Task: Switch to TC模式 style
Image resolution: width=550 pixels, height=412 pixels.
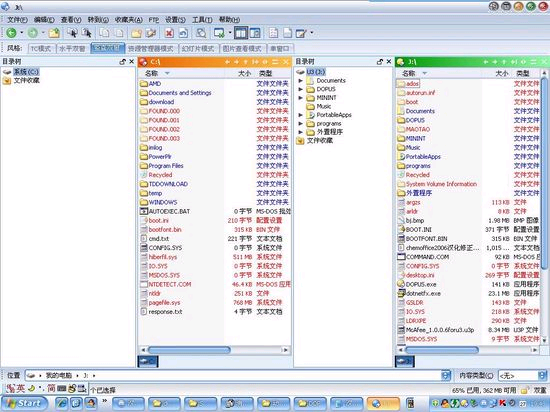Action: (x=41, y=48)
